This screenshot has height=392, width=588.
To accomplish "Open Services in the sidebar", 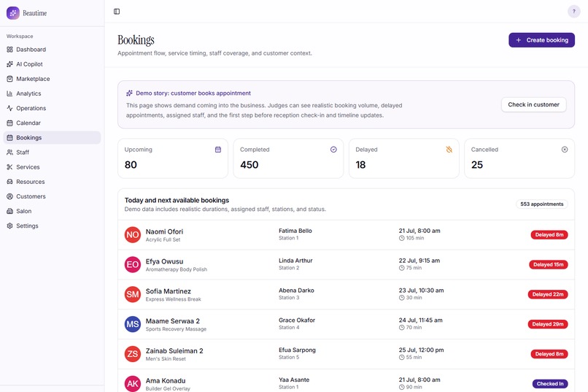I will click(52, 167).
